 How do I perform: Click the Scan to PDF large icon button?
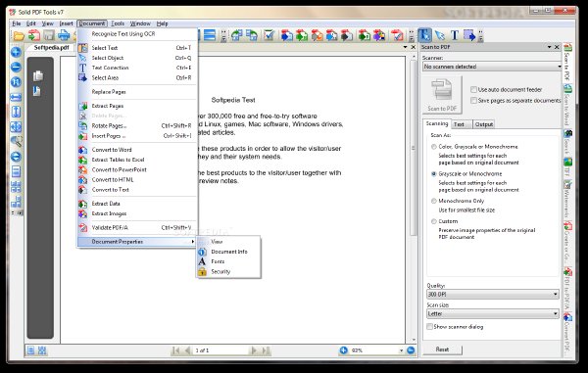point(442,95)
